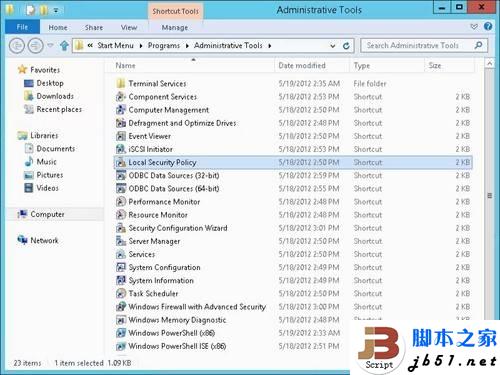Click the Windows PowerShell ISE (x86) icon
500x375 pixels.
pos(121,346)
